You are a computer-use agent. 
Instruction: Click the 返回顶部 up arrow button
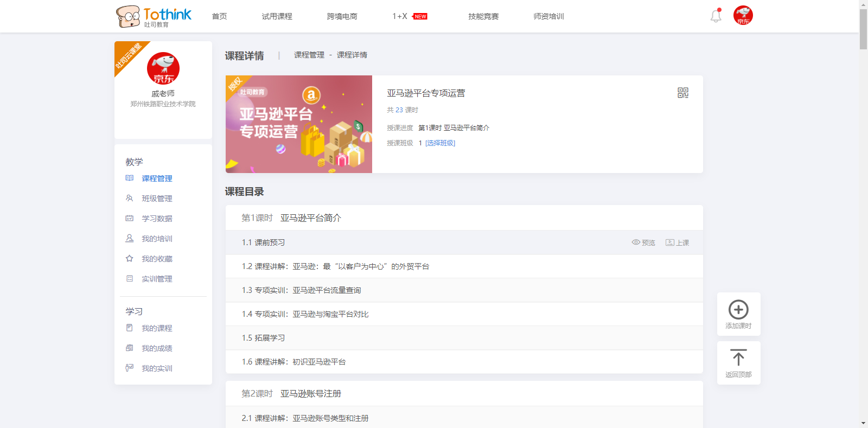click(x=738, y=363)
